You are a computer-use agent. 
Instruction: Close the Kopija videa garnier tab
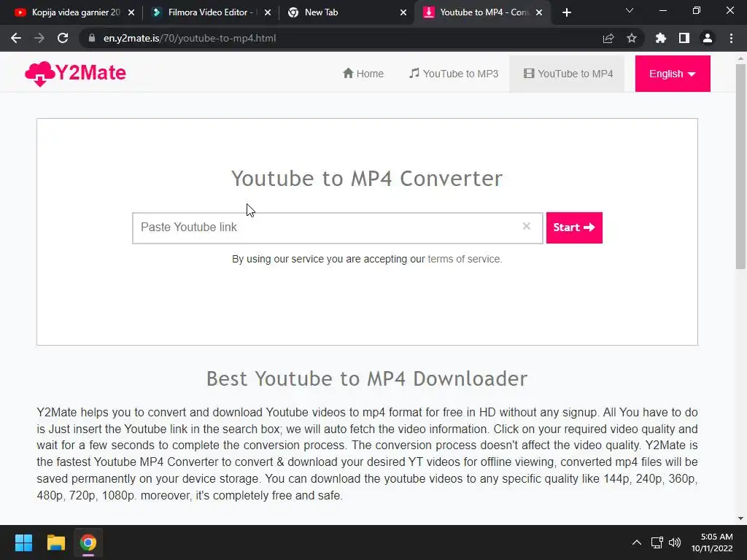pos(131,12)
